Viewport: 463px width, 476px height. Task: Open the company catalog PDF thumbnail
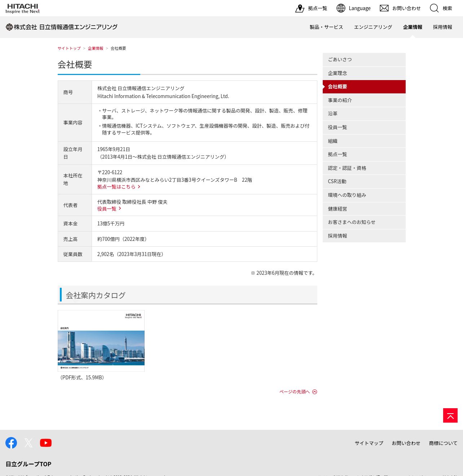[101, 341]
